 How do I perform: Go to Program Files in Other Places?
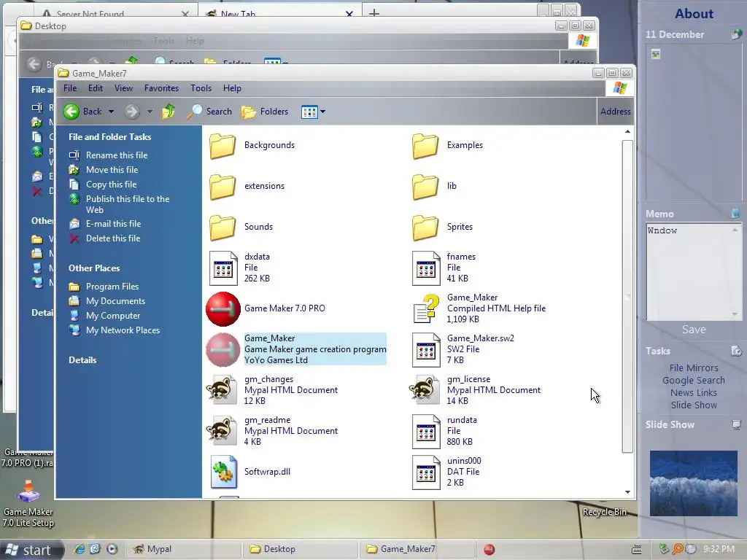tap(104, 287)
